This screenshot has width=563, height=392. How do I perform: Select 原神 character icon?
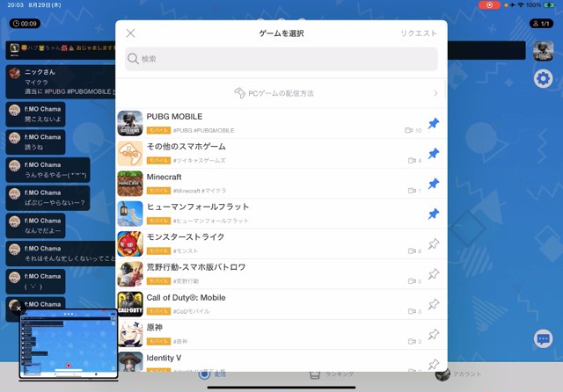(x=130, y=334)
